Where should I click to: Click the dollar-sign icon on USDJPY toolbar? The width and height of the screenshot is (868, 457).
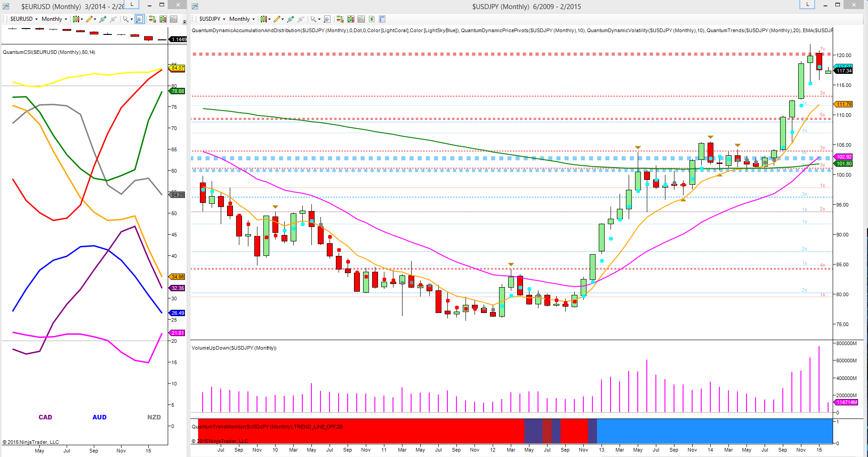[372, 19]
